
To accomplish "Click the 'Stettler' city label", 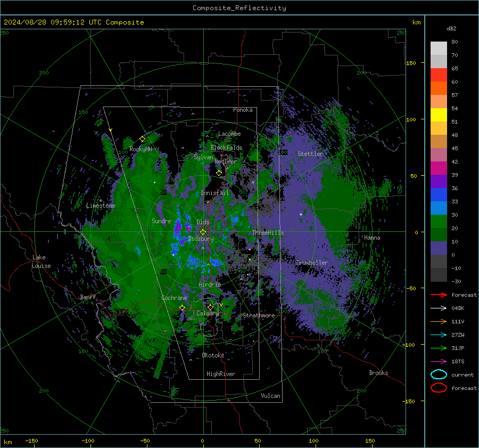I will click(x=310, y=154).
